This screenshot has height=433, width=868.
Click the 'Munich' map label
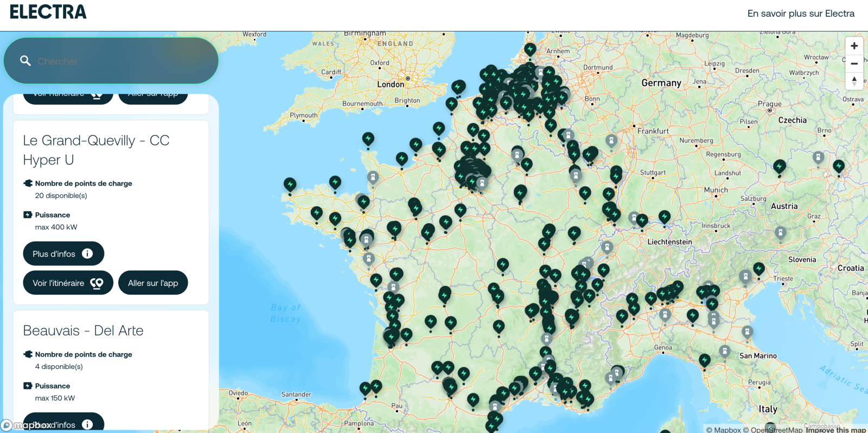click(x=716, y=190)
